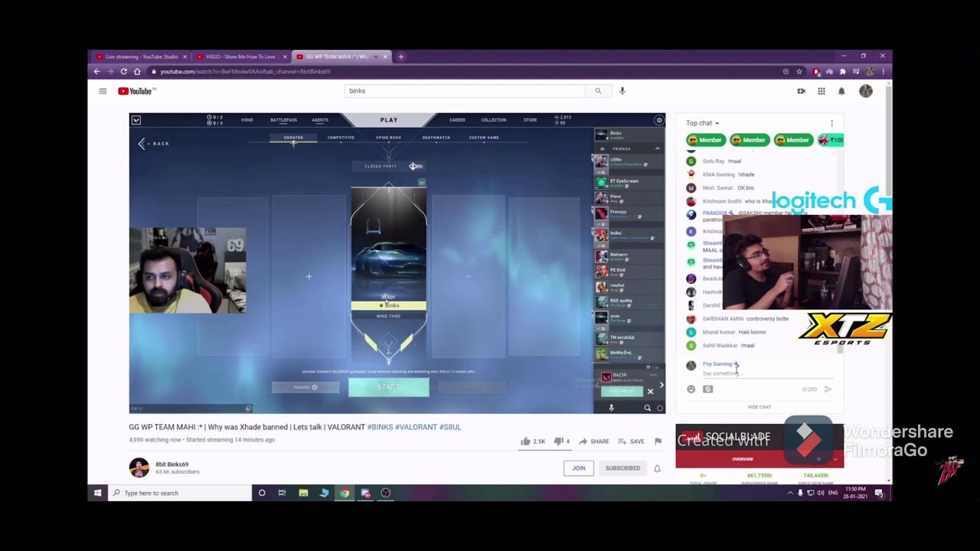Viewport: 980px width, 551px height.
Task: Send the chat message arrow
Action: [828, 390]
